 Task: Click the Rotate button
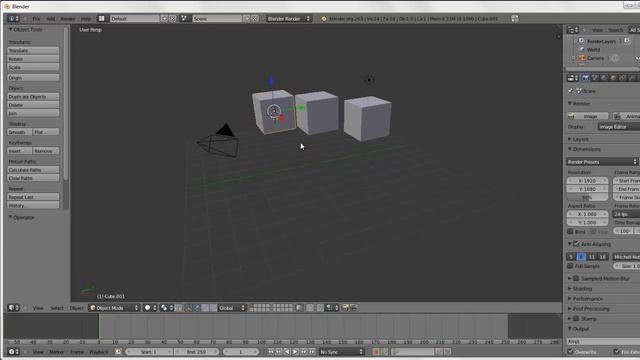click(33, 59)
